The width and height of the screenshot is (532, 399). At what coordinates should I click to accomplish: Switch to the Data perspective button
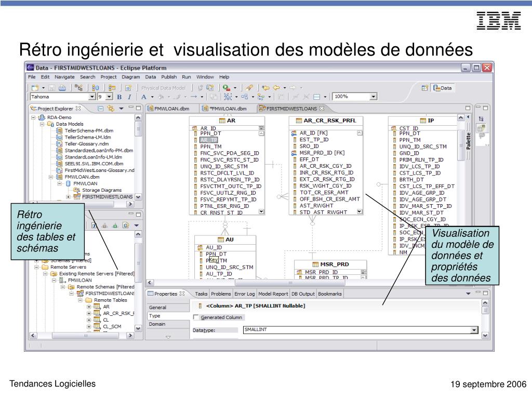(x=443, y=88)
